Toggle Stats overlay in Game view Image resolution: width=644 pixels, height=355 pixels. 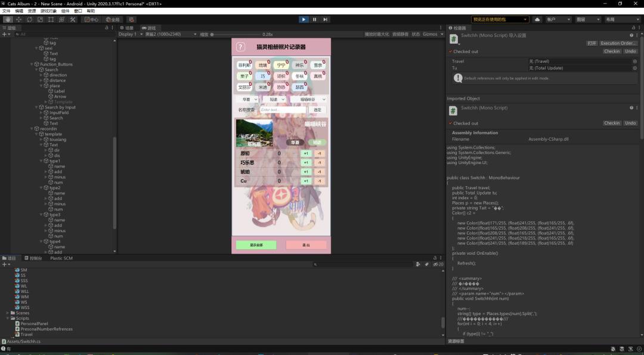point(416,34)
